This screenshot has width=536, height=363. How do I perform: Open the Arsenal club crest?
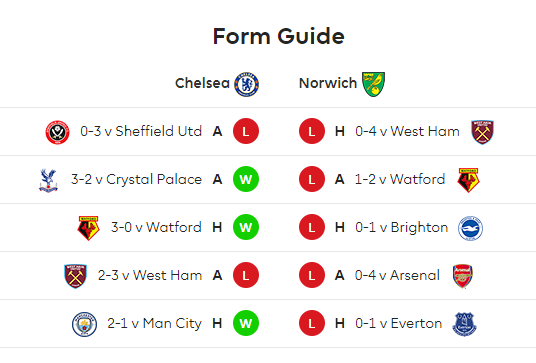463,276
